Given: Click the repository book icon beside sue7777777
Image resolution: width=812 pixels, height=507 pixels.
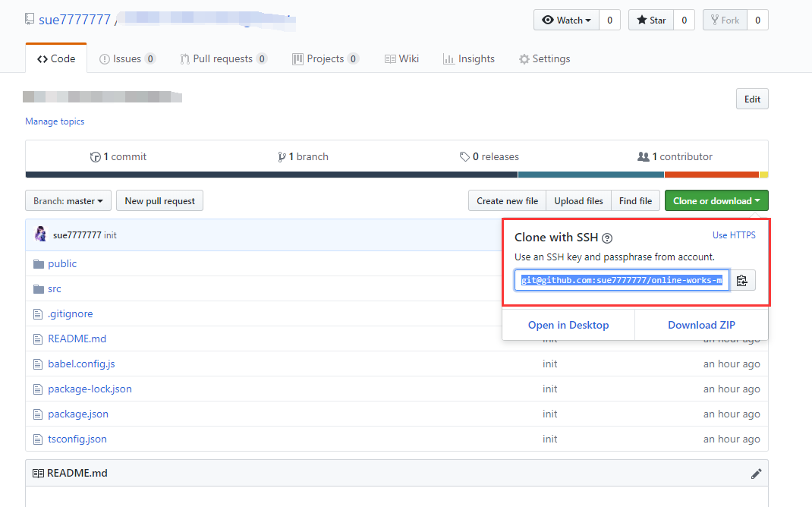Looking at the screenshot, I should (x=30, y=19).
